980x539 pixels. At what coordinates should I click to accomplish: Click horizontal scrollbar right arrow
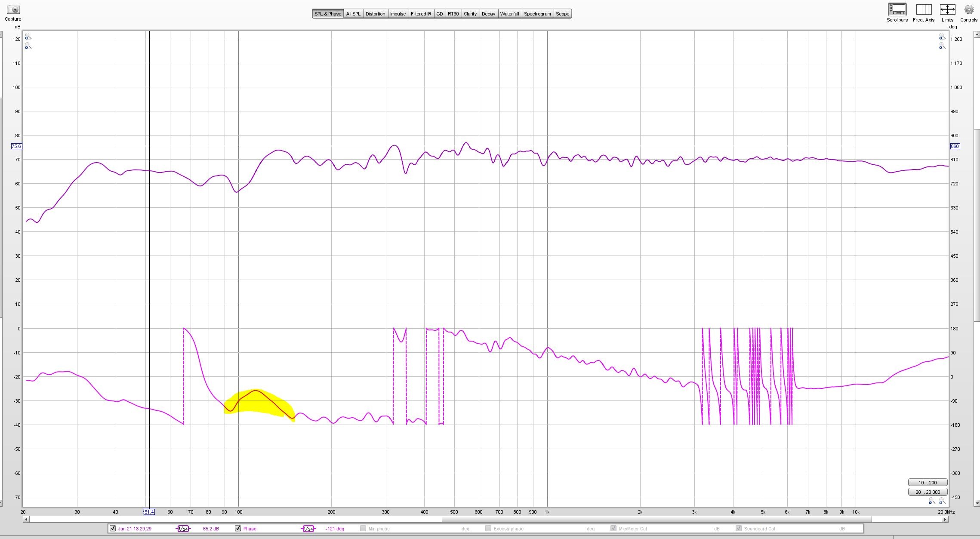click(x=945, y=519)
